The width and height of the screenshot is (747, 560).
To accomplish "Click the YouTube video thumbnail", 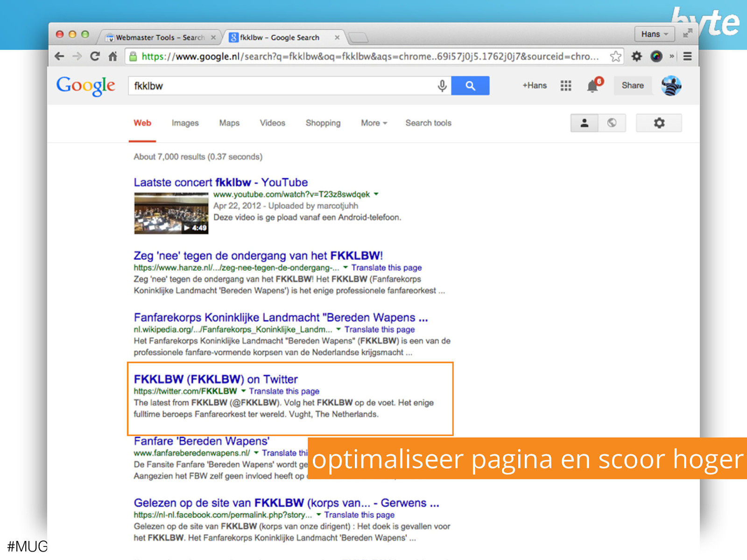I will 171,213.
